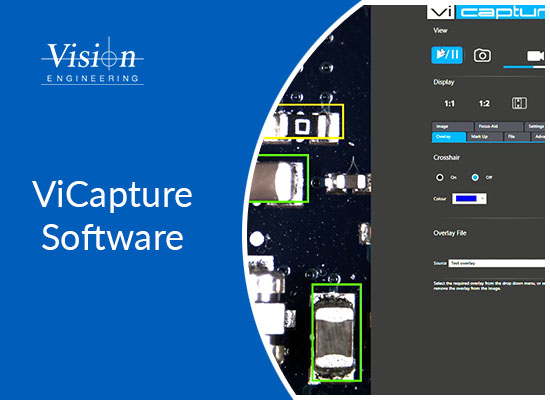Viewport: 550px width, 400px height.
Task: Select the fit-to-screen display icon
Action: coord(519,103)
